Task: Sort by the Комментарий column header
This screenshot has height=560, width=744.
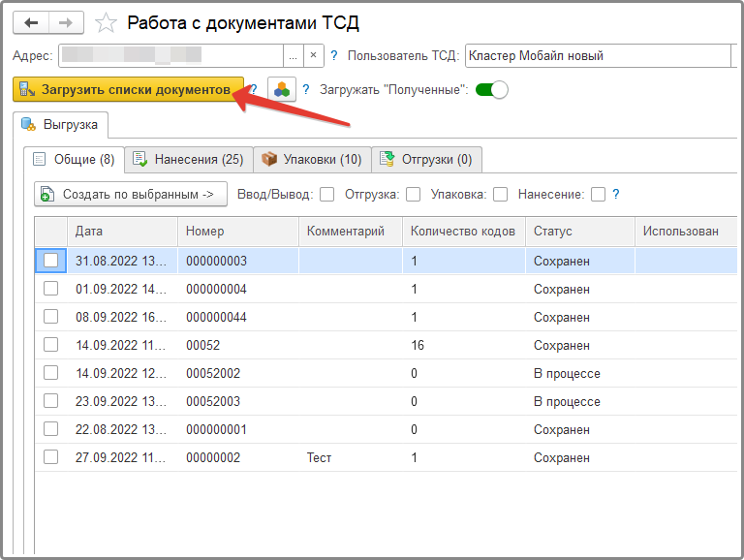Action: click(351, 232)
